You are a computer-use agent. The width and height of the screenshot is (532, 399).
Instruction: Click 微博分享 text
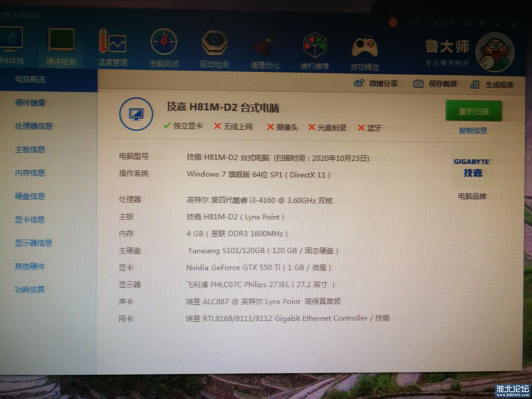point(383,83)
